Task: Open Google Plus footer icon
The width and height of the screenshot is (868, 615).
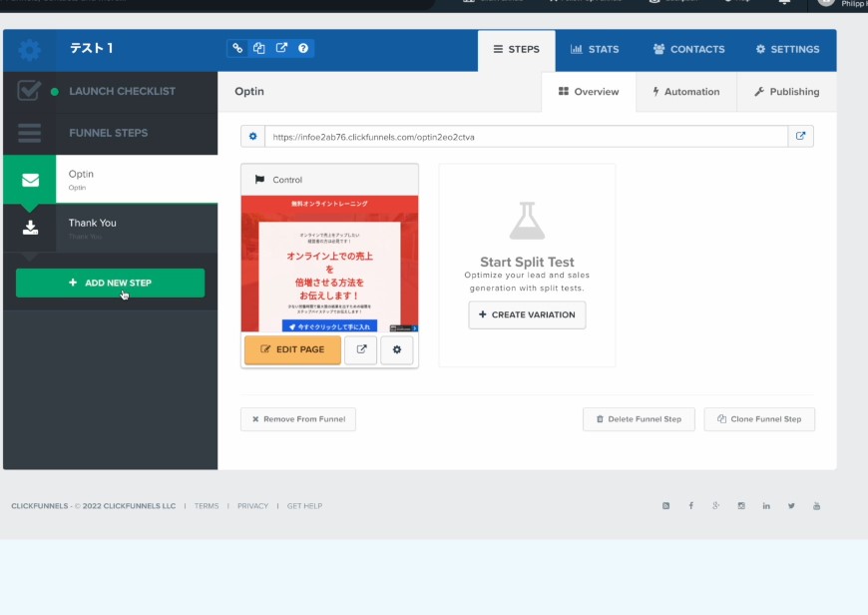Action: click(x=715, y=506)
